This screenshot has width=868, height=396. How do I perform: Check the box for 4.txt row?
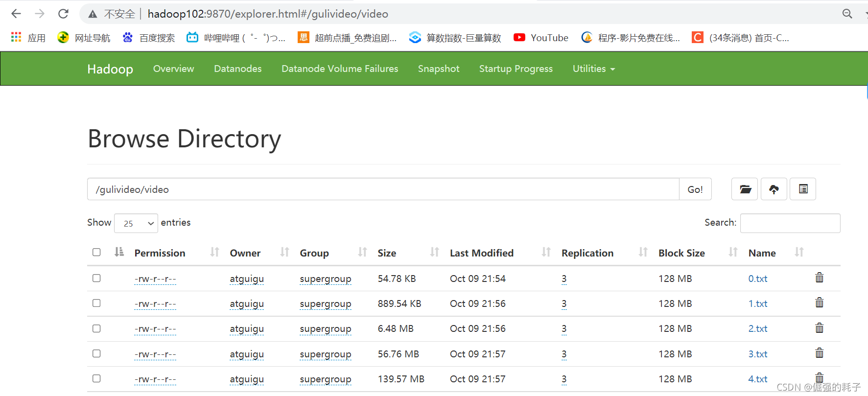click(96, 378)
